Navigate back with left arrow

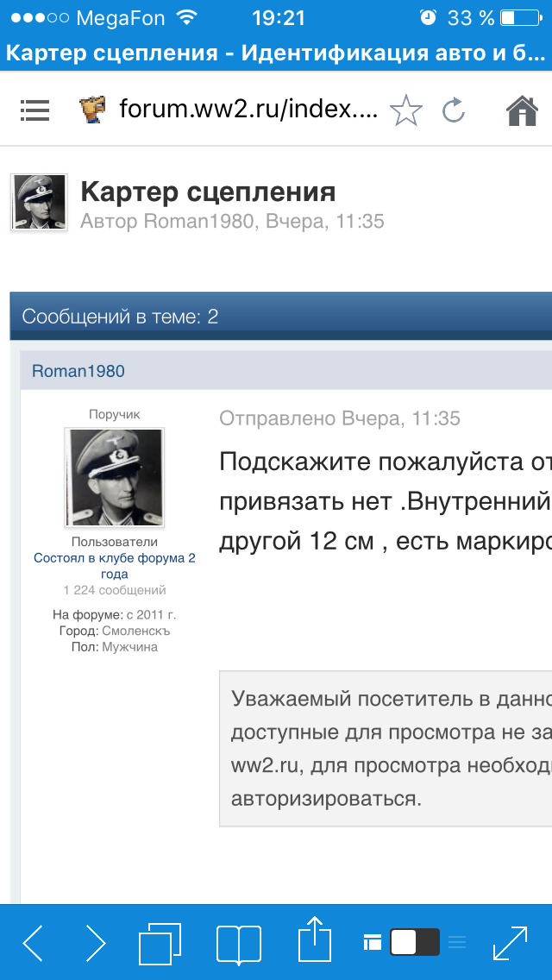(x=33, y=942)
